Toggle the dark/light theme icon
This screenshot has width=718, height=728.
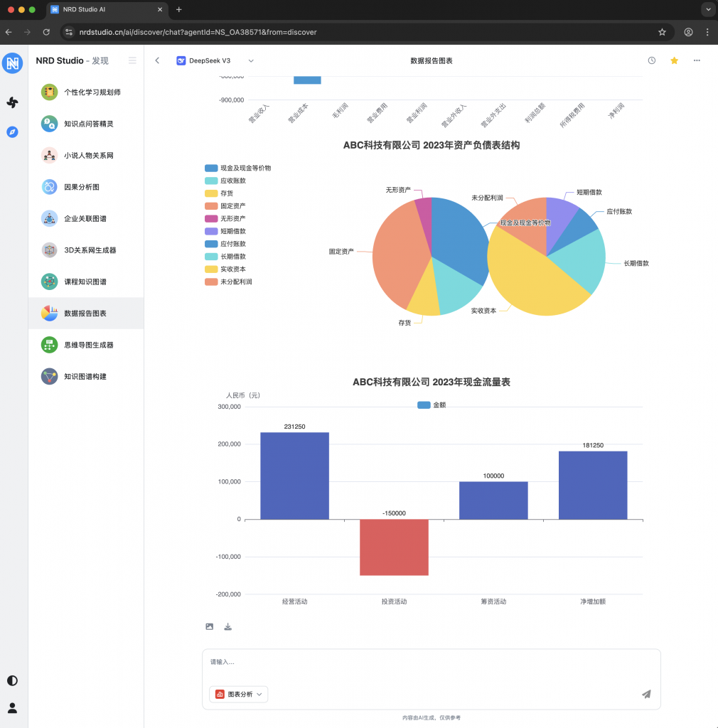click(x=12, y=680)
